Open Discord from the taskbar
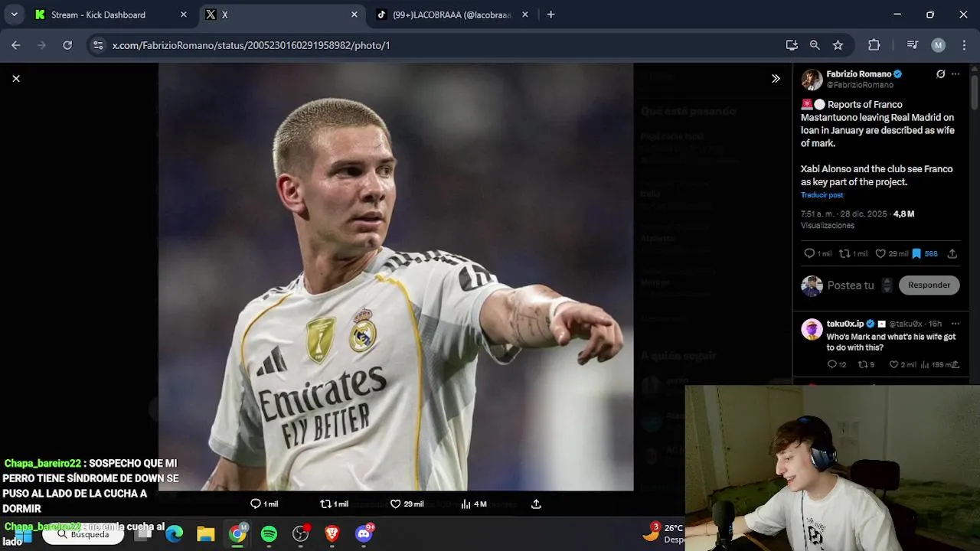This screenshot has height=551, width=980. pos(364,533)
